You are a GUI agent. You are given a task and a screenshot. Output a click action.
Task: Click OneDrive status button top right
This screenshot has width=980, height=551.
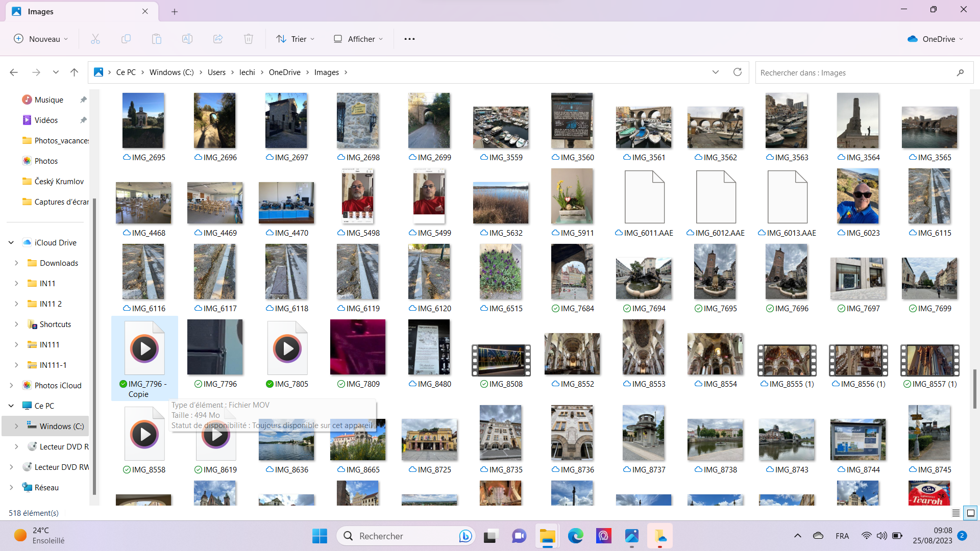point(935,39)
